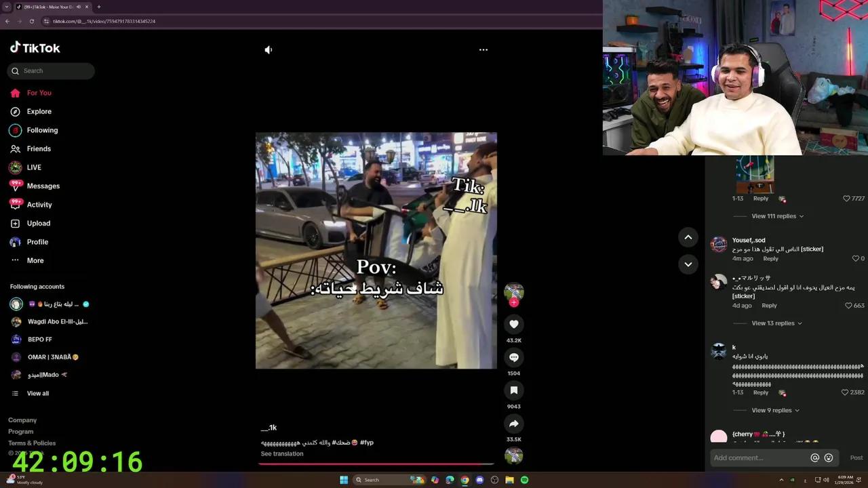Open the comments via the speech bubble icon
Viewport: 868px width, 488px height.
[513, 357]
